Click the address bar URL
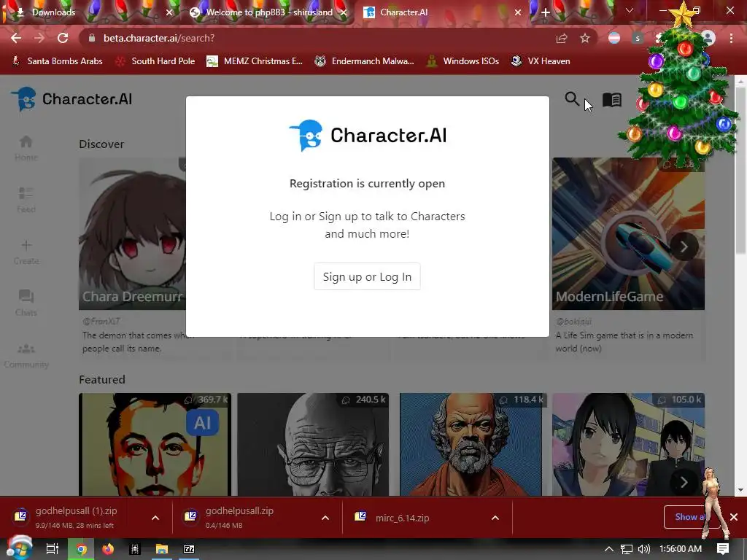747x560 pixels. click(159, 38)
